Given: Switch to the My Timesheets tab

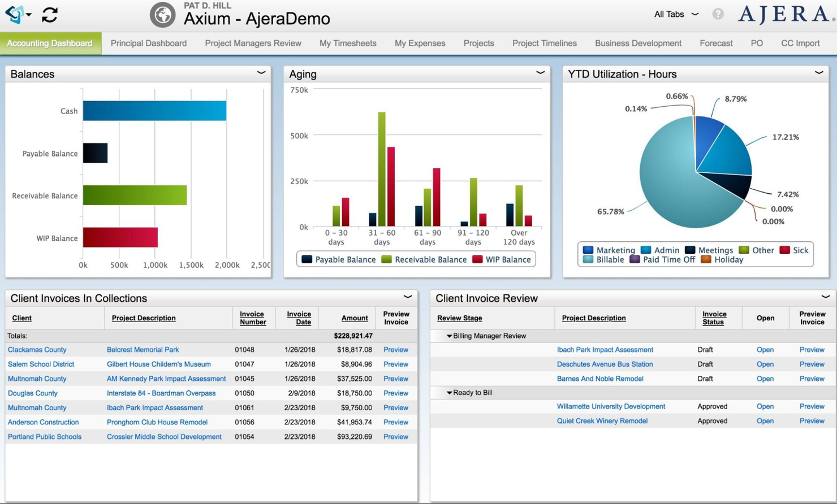Looking at the screenshot, I should click(347, 43).
